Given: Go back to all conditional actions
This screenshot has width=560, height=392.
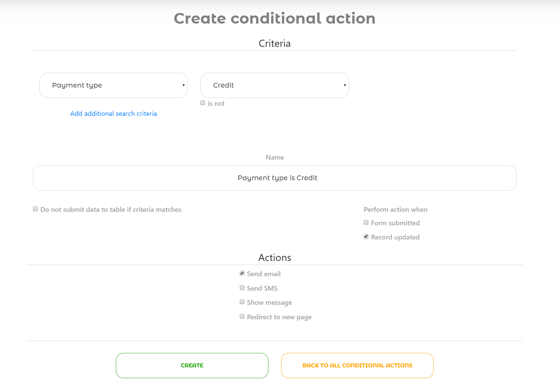Looking at the screenshot, I should [x=357, y=366].
